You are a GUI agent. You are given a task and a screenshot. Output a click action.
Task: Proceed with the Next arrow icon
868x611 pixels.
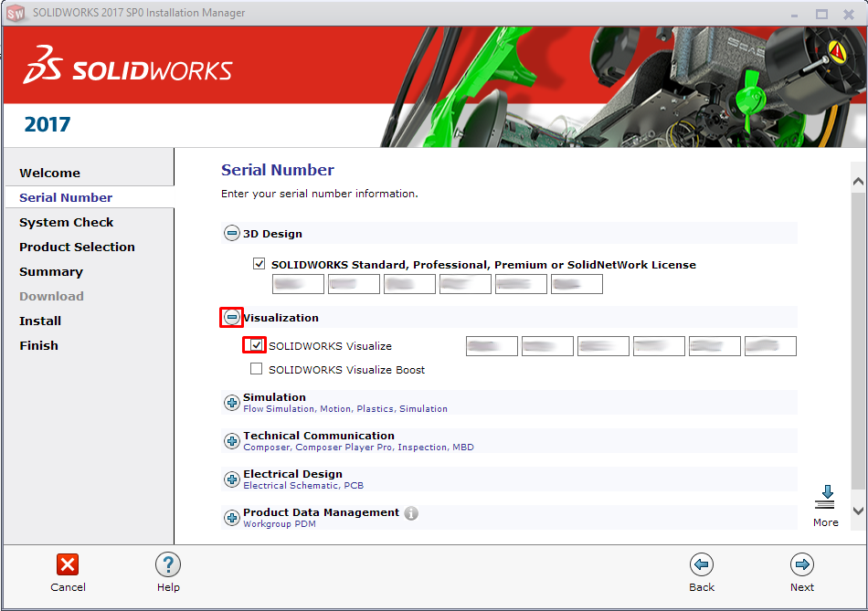pos(802,564)
